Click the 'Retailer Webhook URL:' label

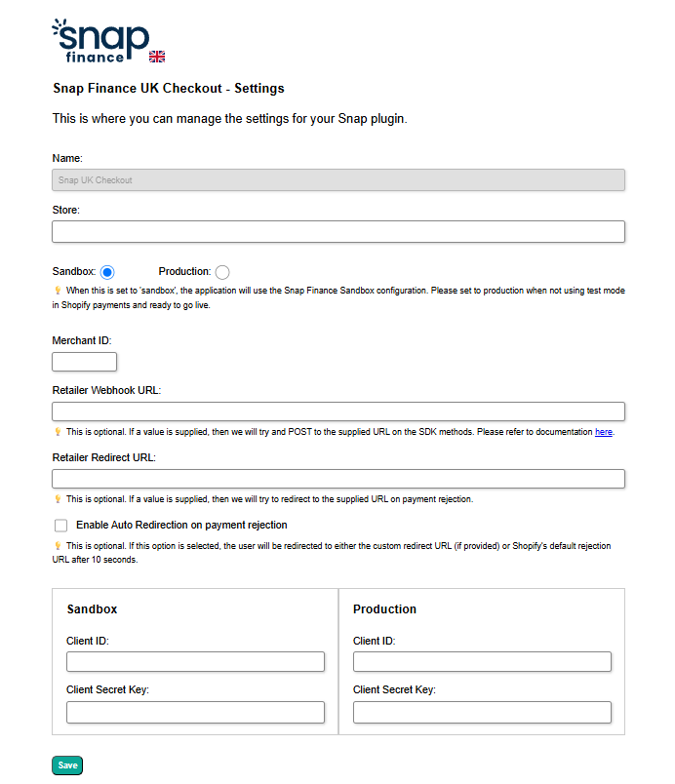tap(106, 390)
